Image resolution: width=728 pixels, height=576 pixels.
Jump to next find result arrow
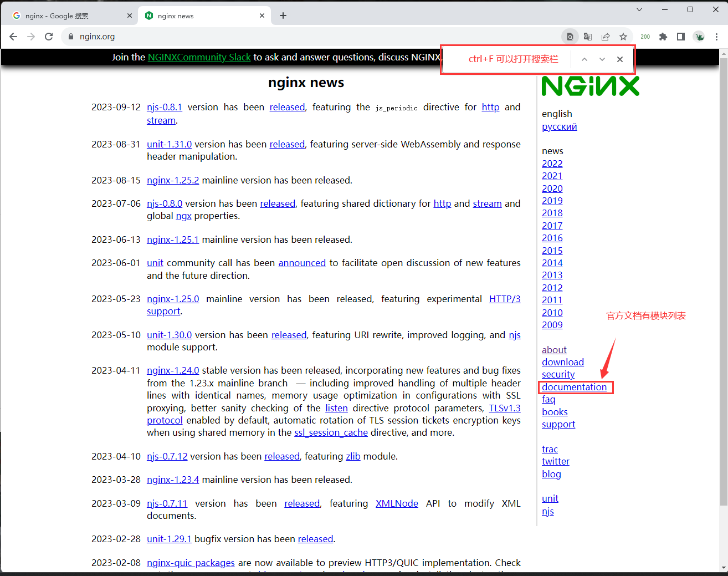coord(602,59)
